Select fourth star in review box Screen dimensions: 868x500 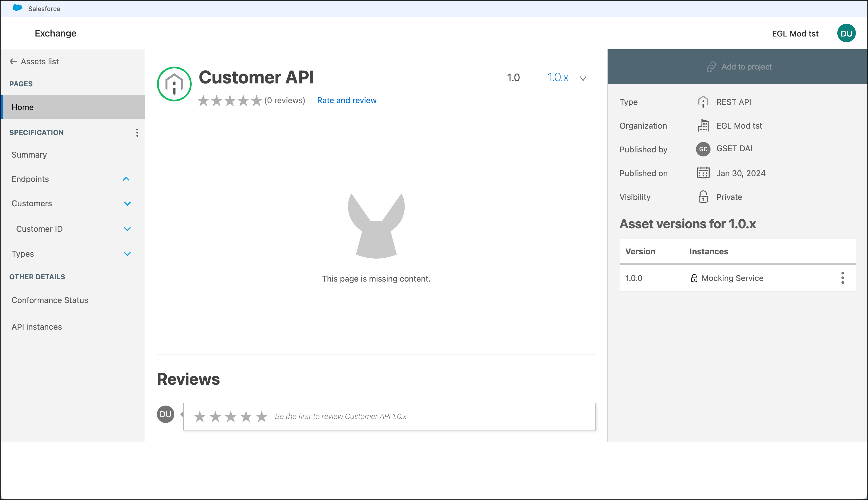tap(246, 417)
